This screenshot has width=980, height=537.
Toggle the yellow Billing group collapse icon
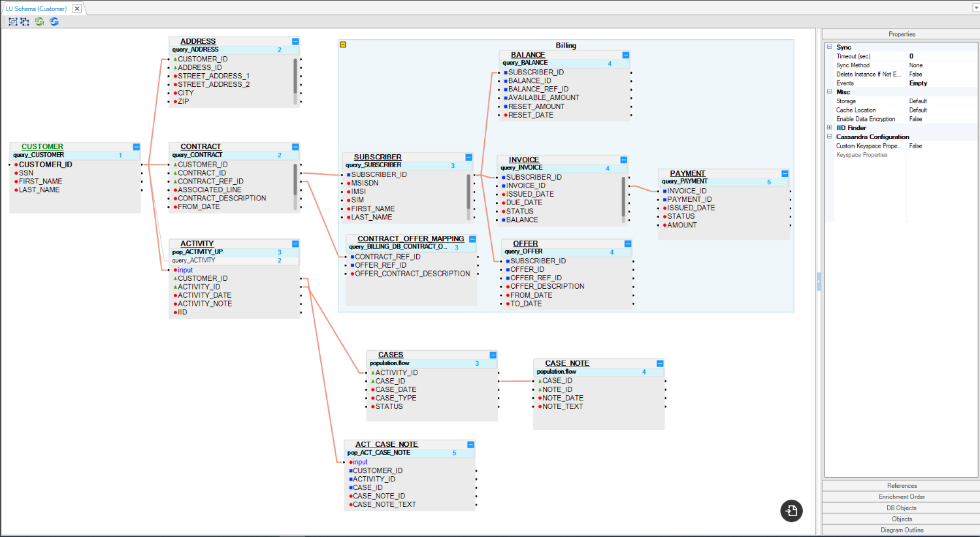(343, 44)
